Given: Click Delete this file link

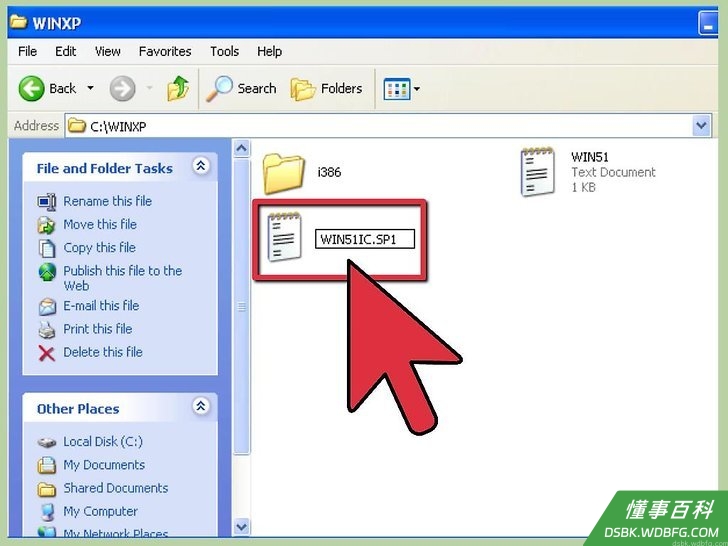Looking at the screenshot, I should click(x=103, y=352).
